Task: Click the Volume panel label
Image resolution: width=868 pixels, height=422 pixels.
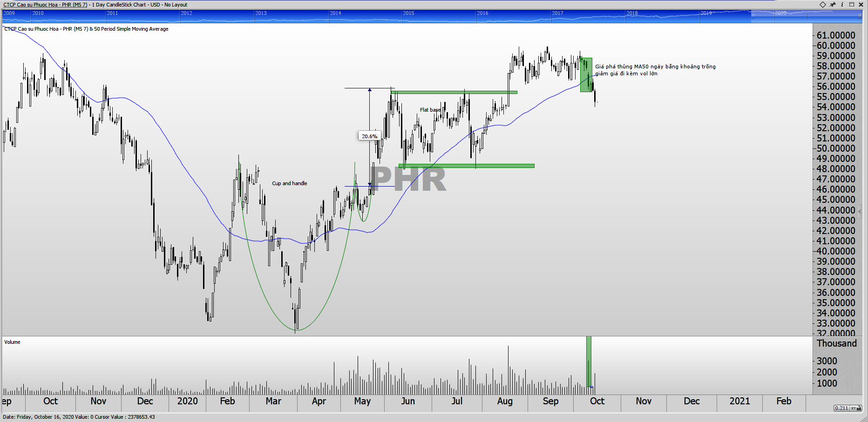Action: pyautogui.click(x=12, y=342)
